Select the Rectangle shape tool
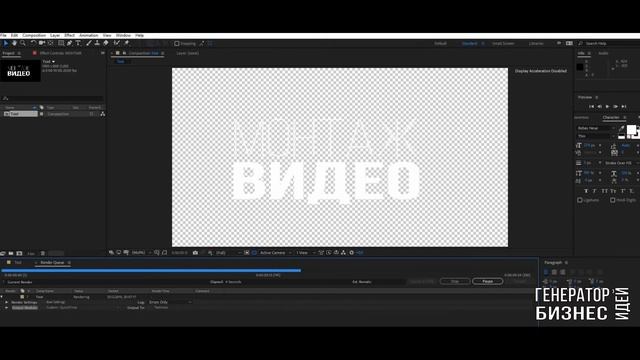Screen dimensions: 640x360 (61, 43)
